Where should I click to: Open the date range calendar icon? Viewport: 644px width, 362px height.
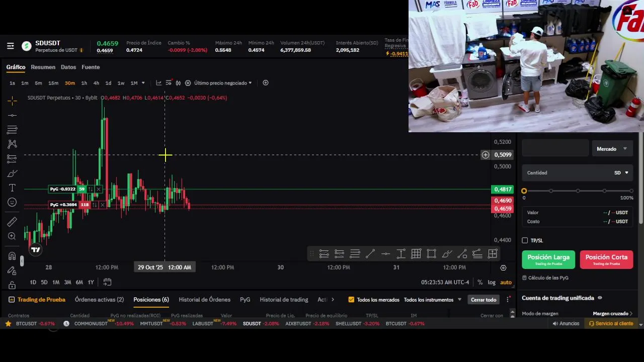pyautogui.click(x=107, y=282)
